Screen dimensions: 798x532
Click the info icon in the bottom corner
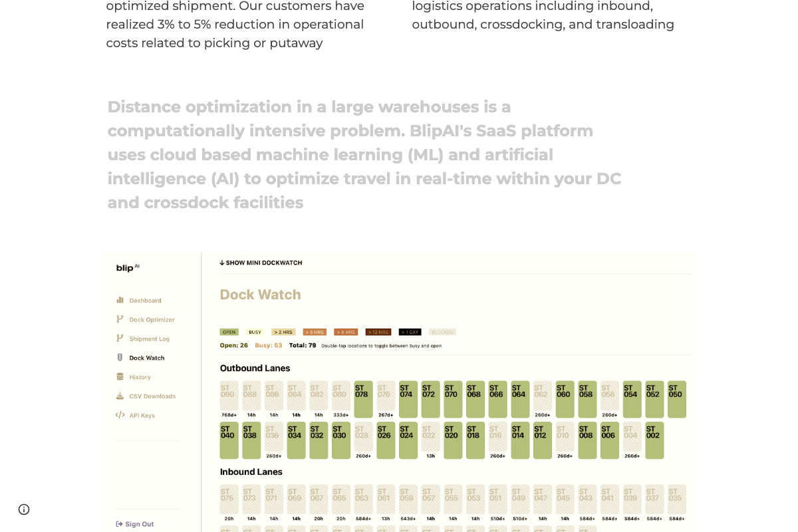[24, 509]
